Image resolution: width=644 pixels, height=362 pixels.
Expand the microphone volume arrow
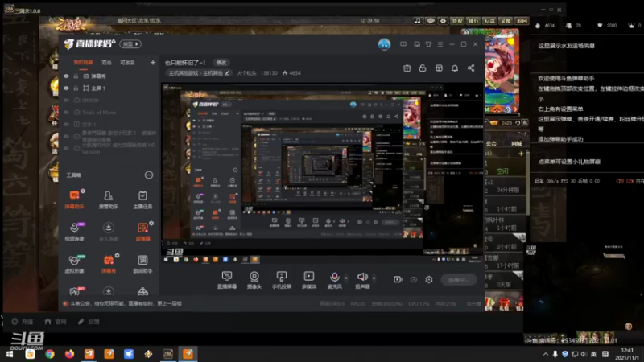[x=346, y=278]
